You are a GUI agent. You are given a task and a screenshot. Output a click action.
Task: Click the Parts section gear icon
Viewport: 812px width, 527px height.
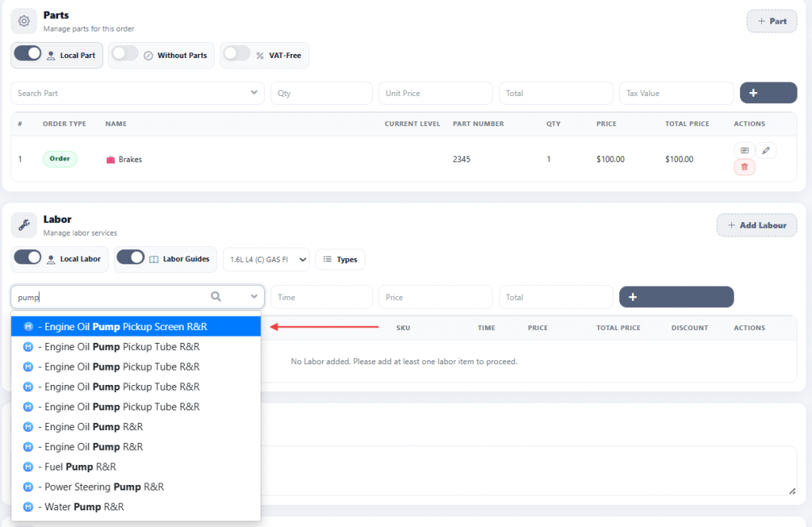pyautogui.click(x=24, y=21)
